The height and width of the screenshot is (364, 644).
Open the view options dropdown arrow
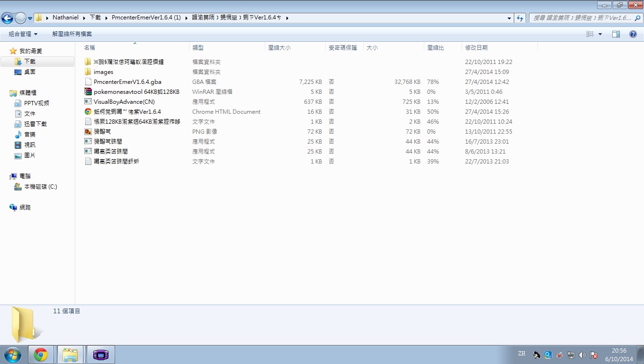point(600,34)
